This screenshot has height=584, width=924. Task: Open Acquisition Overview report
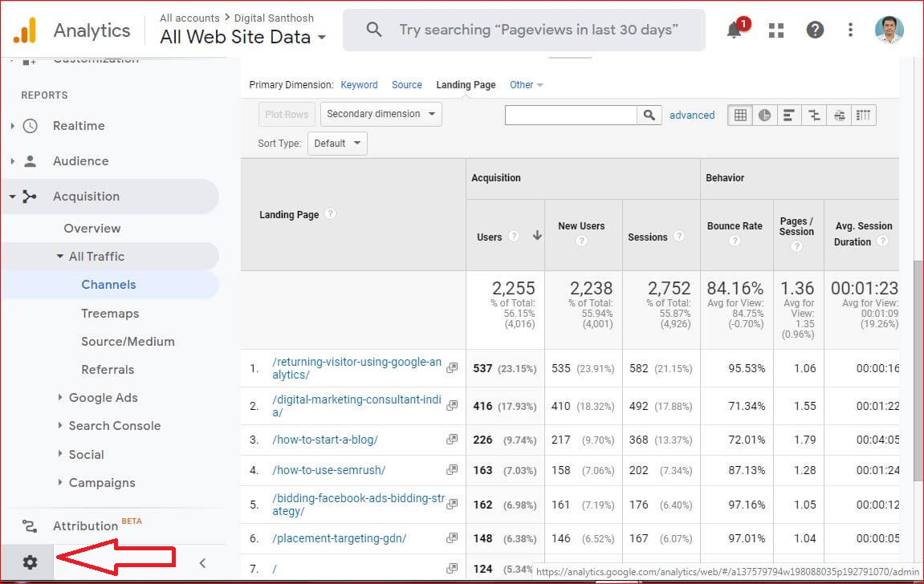point(92,229)
